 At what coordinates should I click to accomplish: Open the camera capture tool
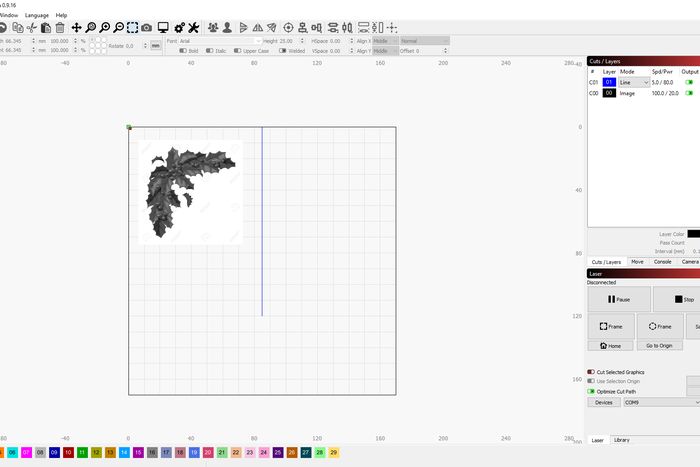[147, 27]
